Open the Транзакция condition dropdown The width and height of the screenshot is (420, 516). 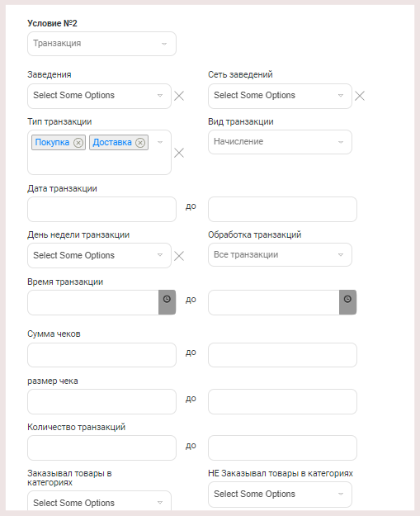101,44
